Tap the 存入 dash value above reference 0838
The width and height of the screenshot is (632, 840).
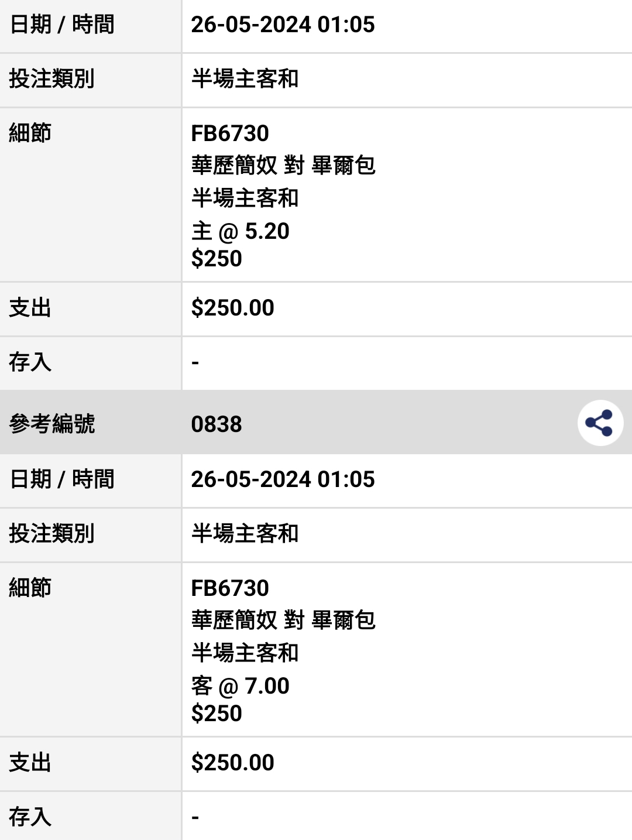195,363
